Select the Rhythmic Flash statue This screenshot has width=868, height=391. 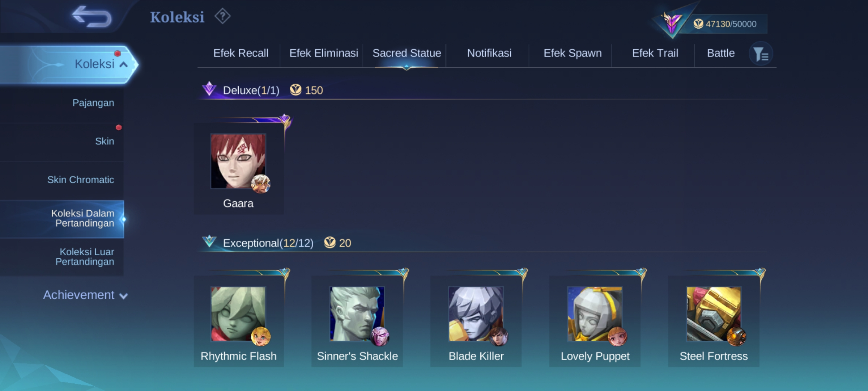pyautogui.click(x=239, y=314)
